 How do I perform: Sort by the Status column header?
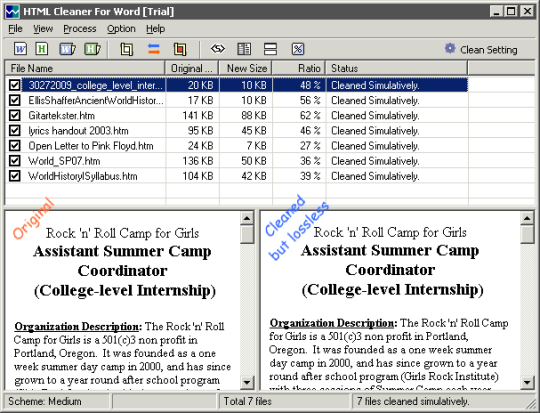coord(397,68)
